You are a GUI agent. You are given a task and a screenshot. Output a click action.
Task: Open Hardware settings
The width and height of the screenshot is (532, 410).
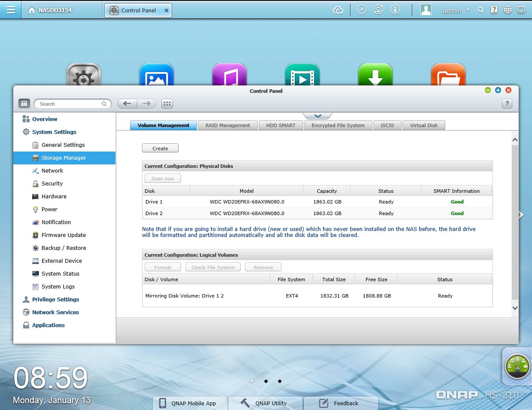pos(54,197)
